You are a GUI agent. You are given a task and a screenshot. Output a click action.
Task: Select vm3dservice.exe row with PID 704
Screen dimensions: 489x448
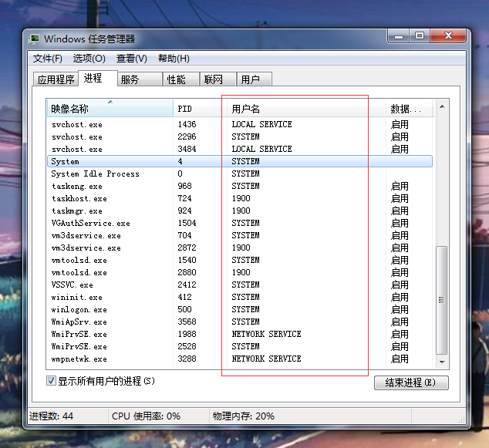pos(240,235)
